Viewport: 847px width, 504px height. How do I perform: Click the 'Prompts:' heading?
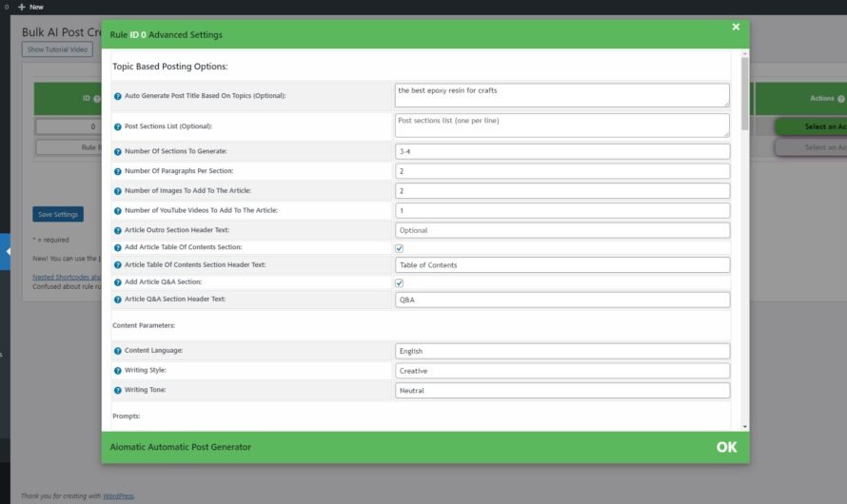127,417
